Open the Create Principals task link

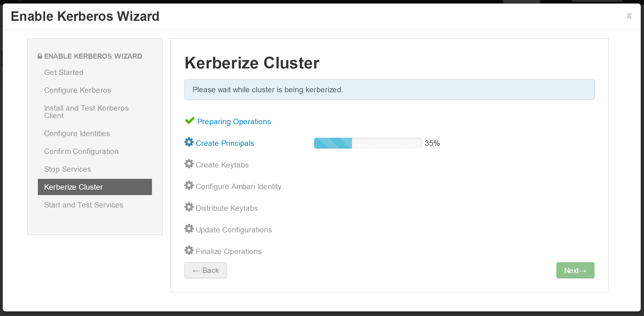pos(225,143)
